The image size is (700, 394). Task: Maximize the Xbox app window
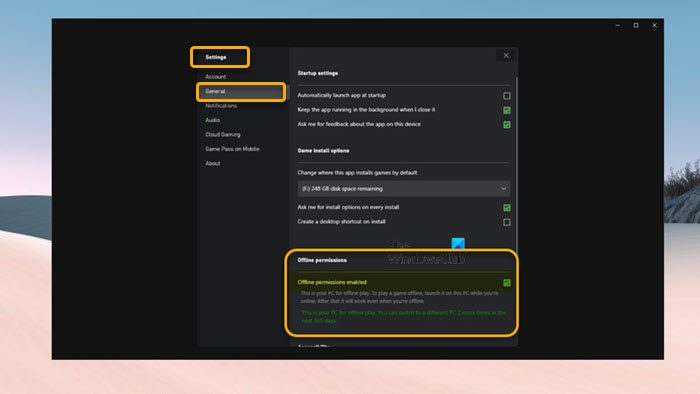pos(636,25)
